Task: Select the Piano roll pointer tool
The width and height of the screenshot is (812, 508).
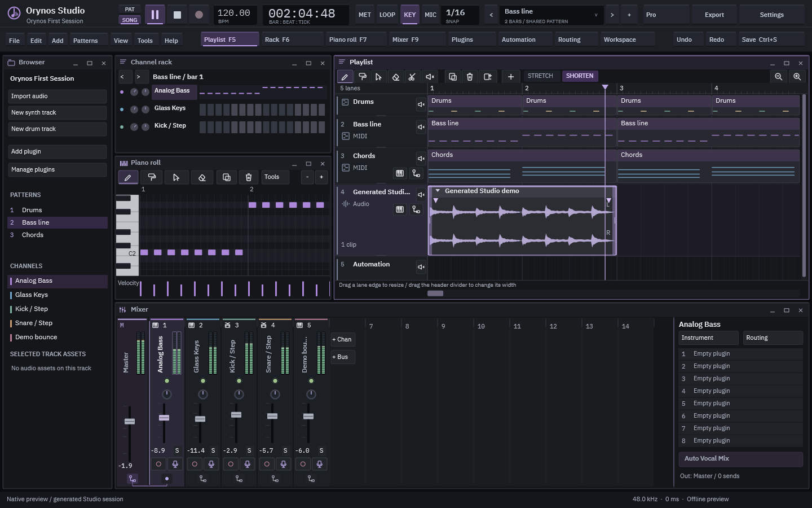Action: pos(176,177)
